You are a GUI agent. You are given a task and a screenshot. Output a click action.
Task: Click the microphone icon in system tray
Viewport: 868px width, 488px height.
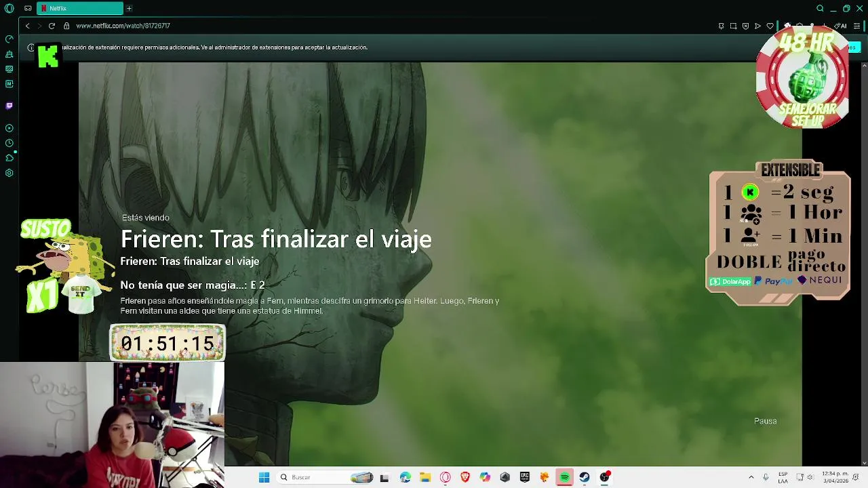[766, 477]
